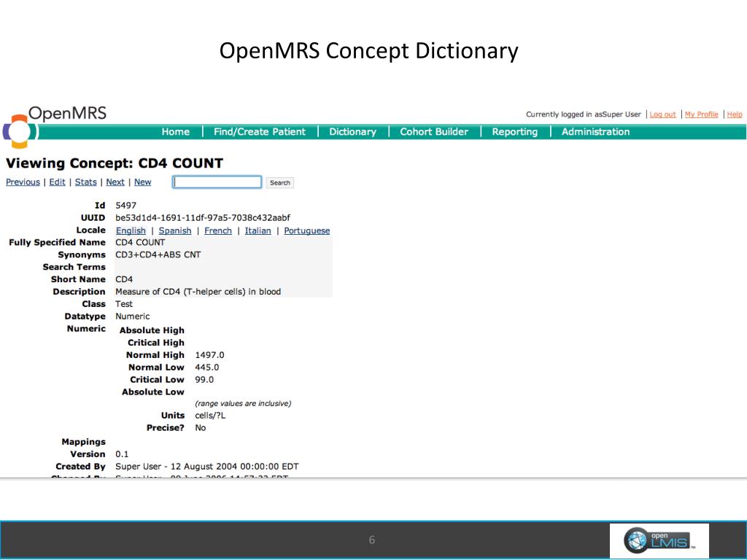Click the Viewing Concept: CD4 COUNT heading

pyautogui.click(x=115, y=163)
